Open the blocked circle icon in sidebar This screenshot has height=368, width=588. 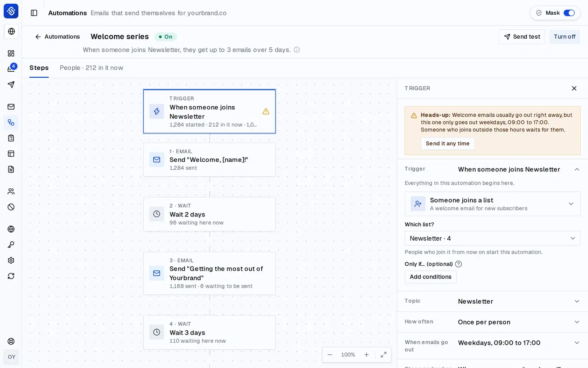11,207
